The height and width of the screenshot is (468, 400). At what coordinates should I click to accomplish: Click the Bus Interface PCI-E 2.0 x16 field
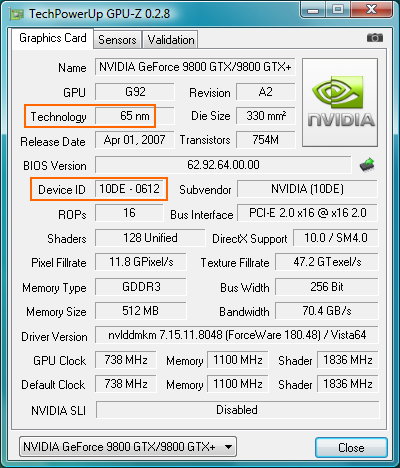(x=307, y=213)
